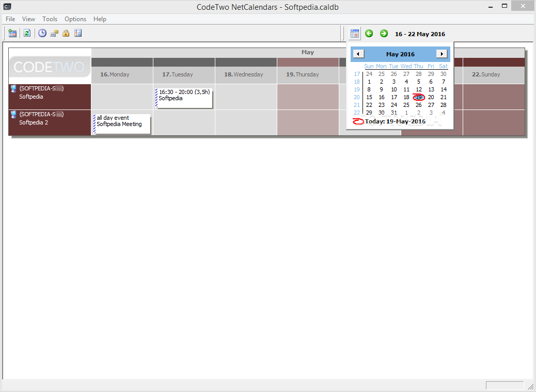Click the 22. Sunday column header

[x=494, y=74]
